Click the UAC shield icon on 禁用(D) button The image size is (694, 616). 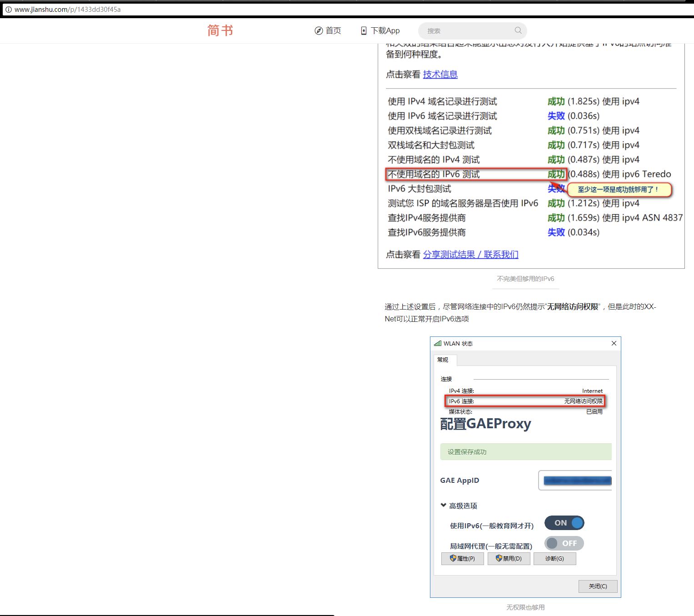[498, 559]
